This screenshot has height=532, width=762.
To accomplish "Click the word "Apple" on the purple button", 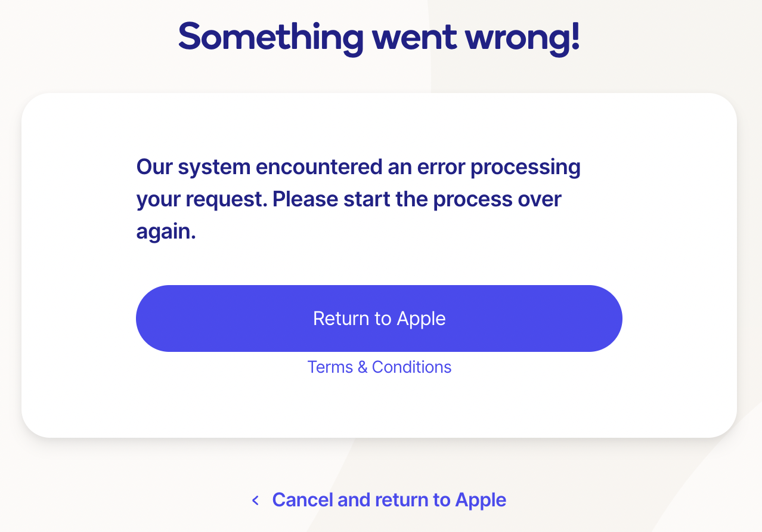I will coord(421,318).
